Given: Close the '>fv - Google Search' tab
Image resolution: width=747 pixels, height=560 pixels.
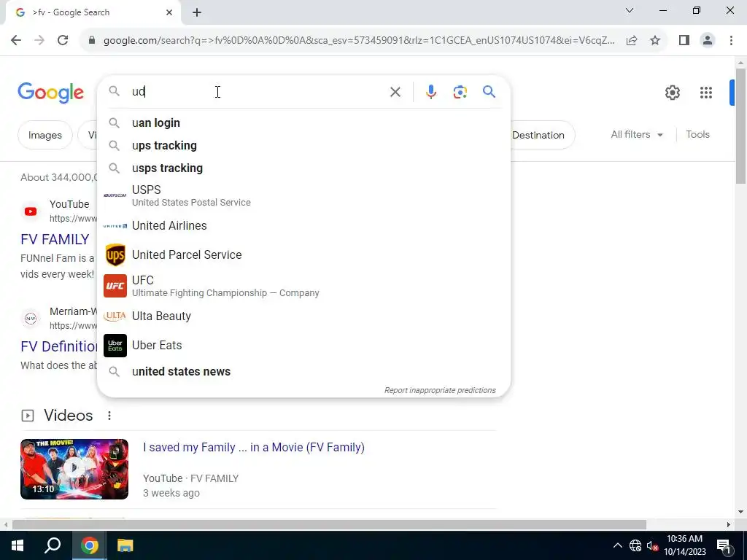Looking at the screenshot, I should pyautogui.click(x=169, y=12).
